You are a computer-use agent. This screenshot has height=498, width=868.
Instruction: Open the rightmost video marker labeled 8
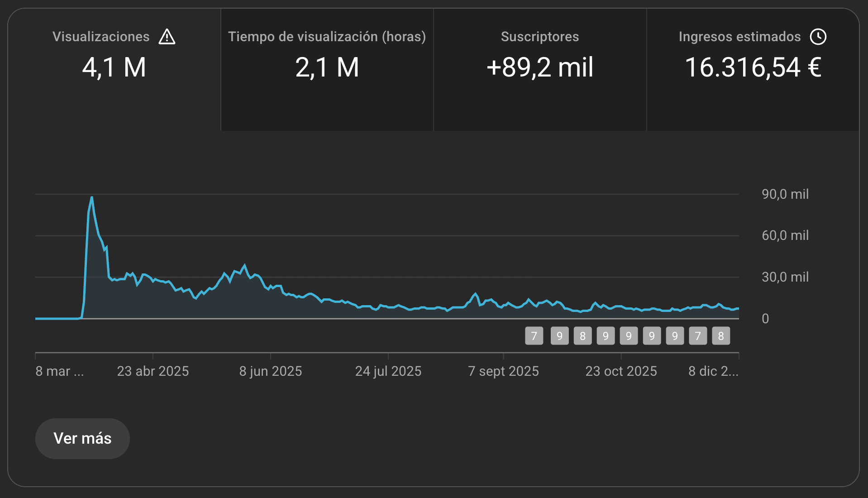pos(721,336)
